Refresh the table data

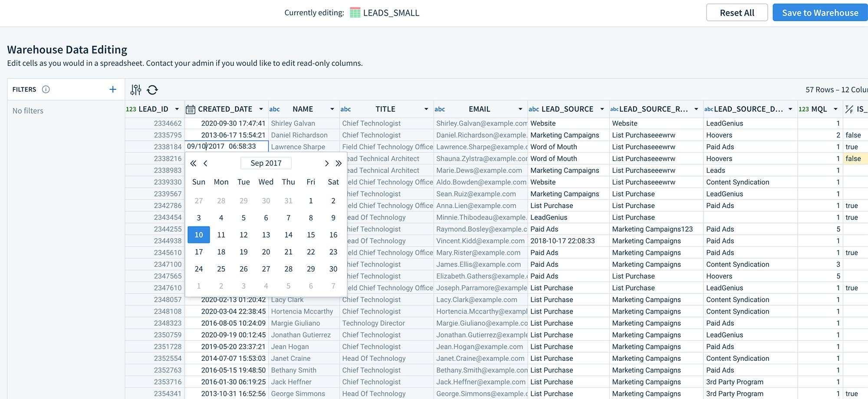pos(152,89)
